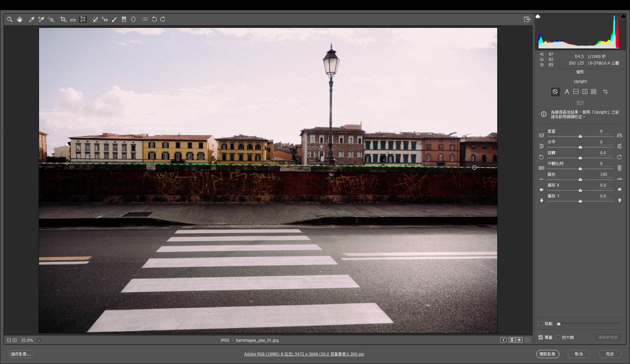Image resolution: width=630 pixels, height=364 pixels.
Task: Apply Level Upright correction
Action: 576,92
